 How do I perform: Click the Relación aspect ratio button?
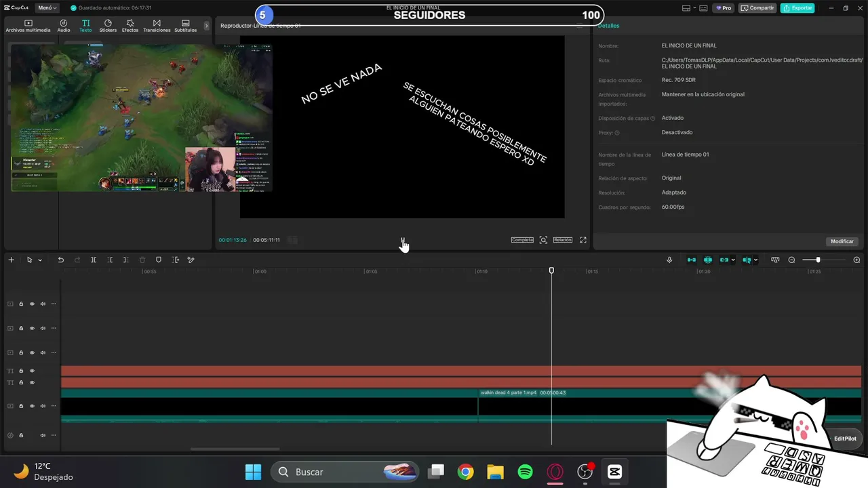pos(562,240)
